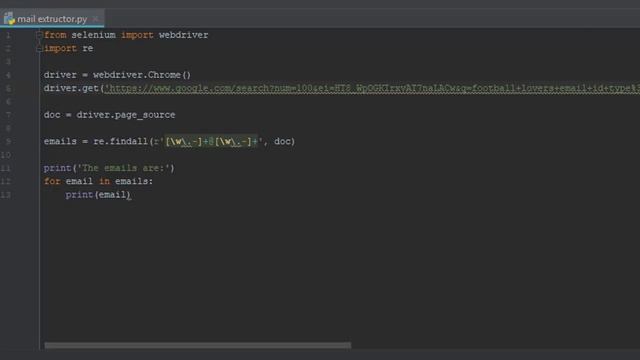The height and width of the screenshot is (360, 640).
Task: Click 'selenium' in the from-import line
Action: point(93,35)
